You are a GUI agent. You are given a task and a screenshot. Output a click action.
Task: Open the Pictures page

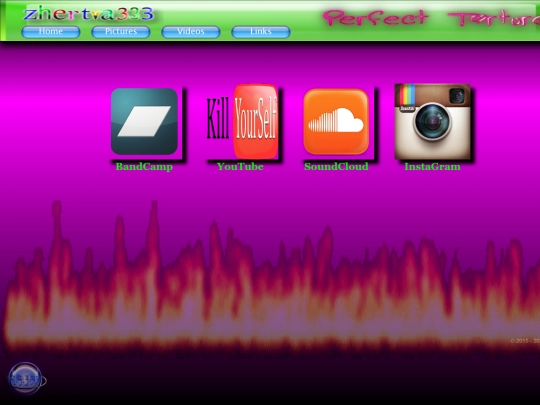tap(121, 32)
